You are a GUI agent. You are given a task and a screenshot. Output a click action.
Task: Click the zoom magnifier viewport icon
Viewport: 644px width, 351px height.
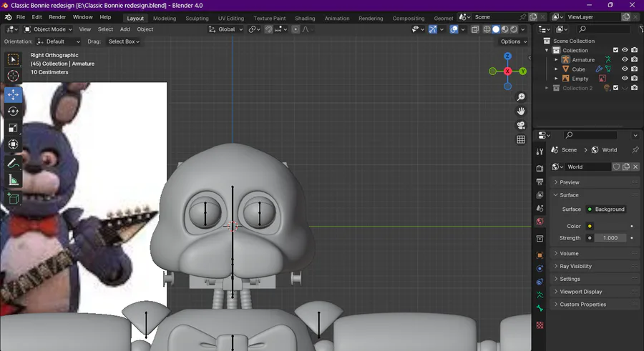pos(521,97)
